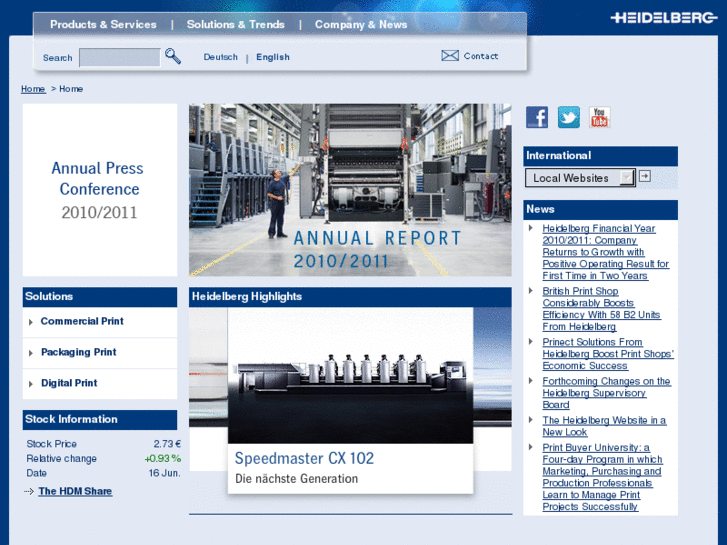This screenshot has width=727, height=545.
Task: Click the News section header
Action: 600,209
